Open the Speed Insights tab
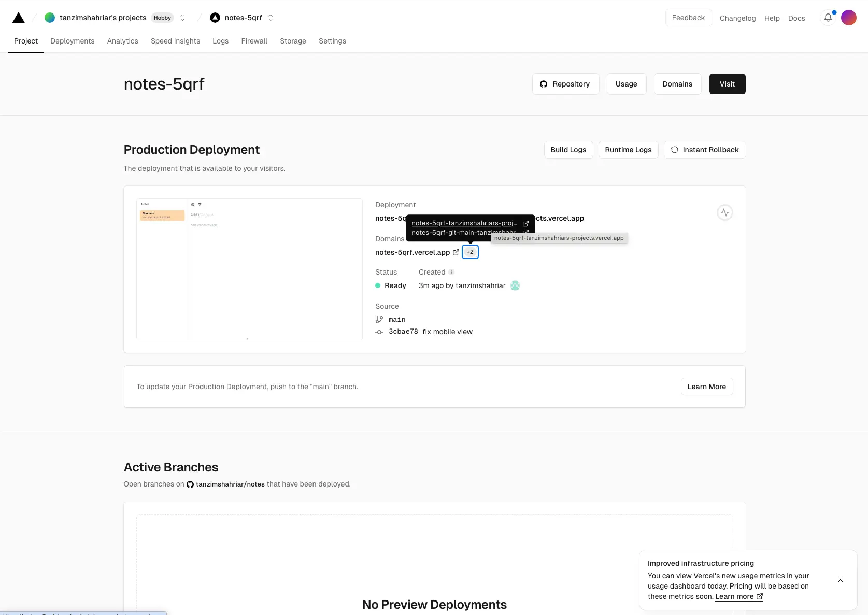This screenshot has width=868, height=615. point(175,41)
